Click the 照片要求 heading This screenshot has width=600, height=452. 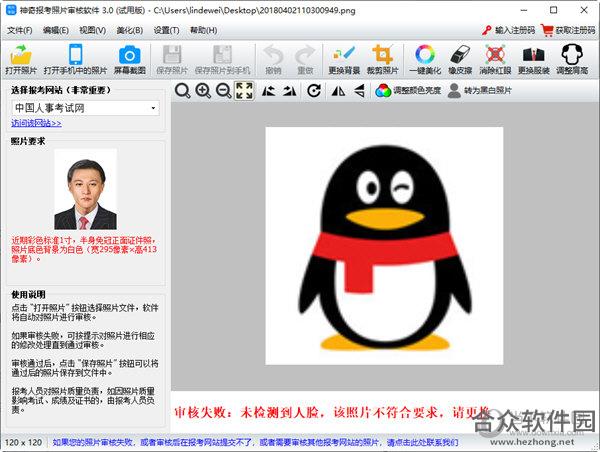click(x=28, y=141)
